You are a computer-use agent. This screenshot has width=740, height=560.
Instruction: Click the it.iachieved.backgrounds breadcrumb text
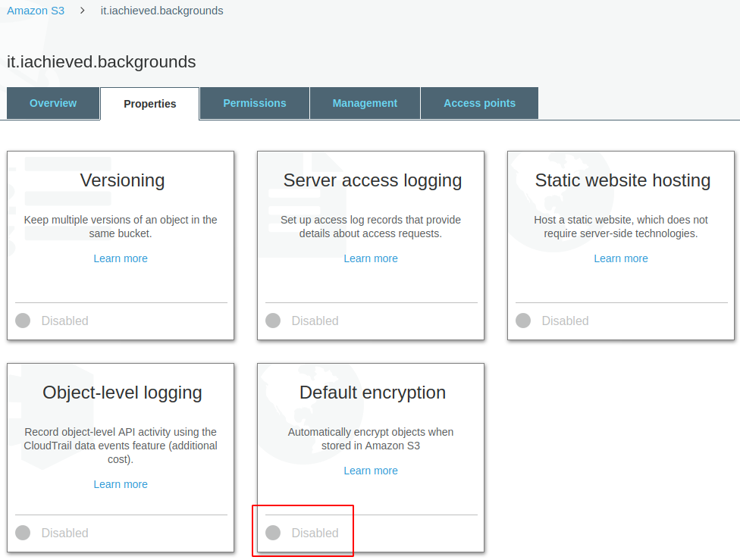click(x=161, y=11)
